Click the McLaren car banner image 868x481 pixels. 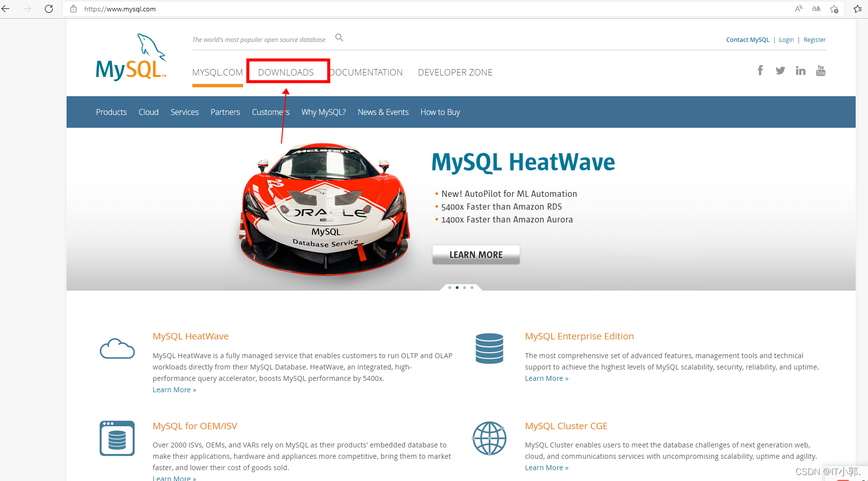(325, 209)
